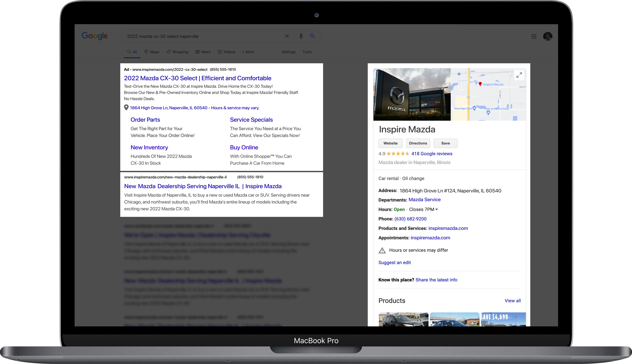
Task: Click the 'Car rental · Oil change' text
Action: tap(401, 178)
